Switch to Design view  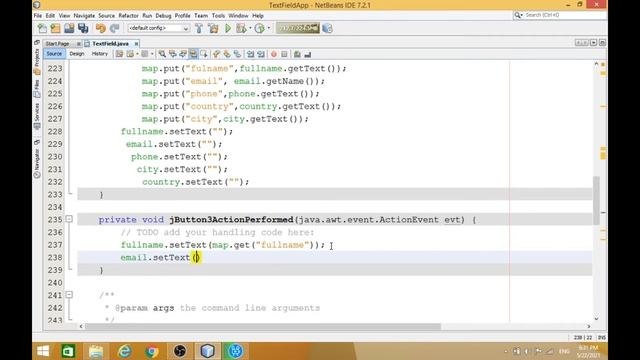click(x=77, y=54)
